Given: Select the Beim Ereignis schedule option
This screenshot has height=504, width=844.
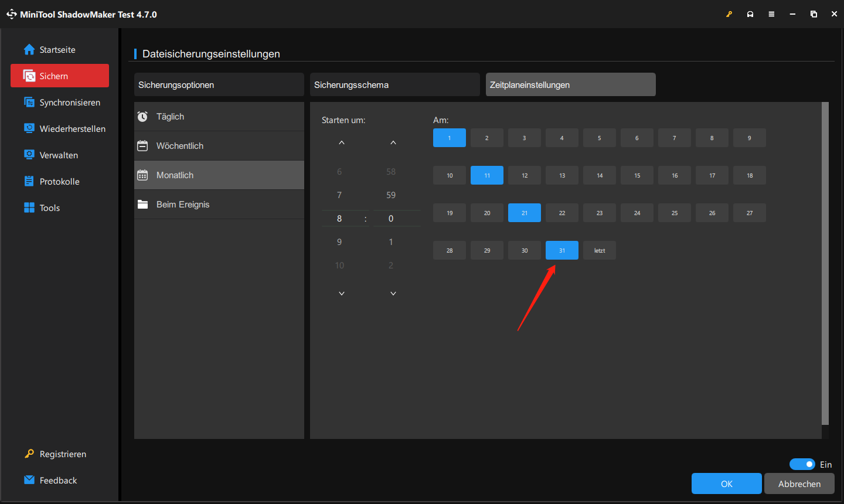Looking at the screenshot, I should (219, 205).
